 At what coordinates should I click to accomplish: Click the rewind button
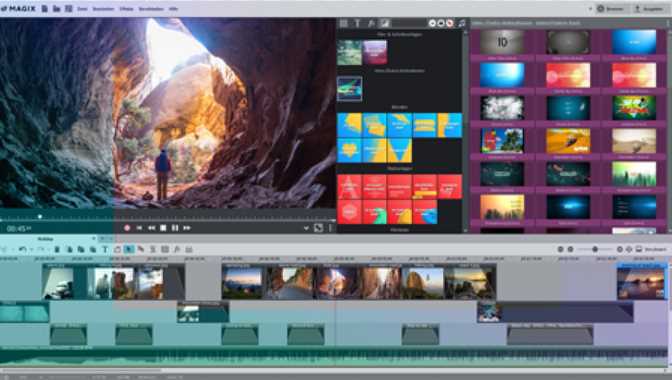151,228
